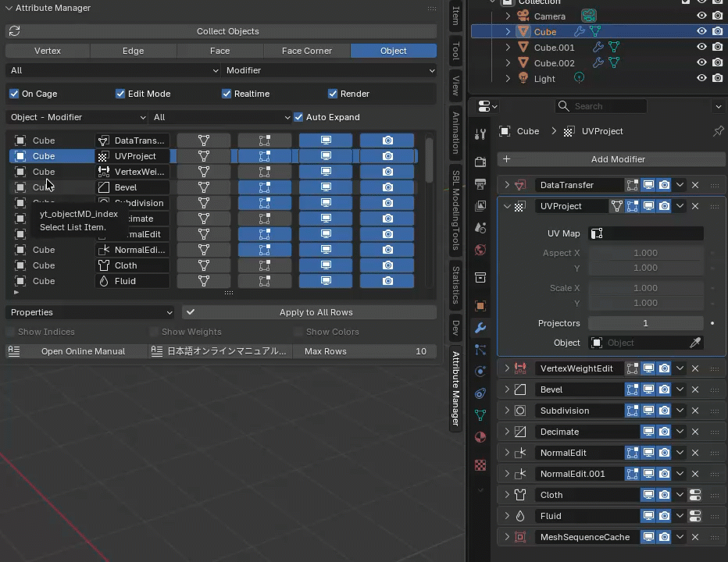The image size is (728, 562).
Task: Switch to the Face Corner tab
Action: click(306, 51)
